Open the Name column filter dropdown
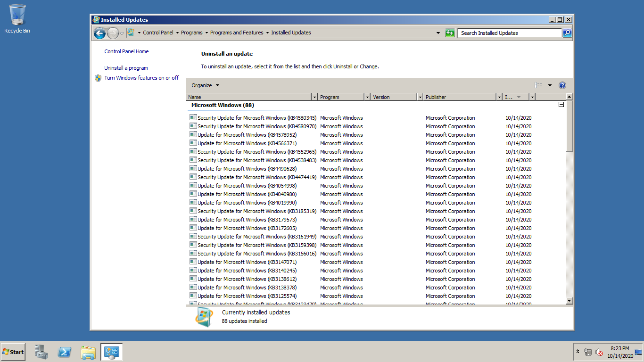 314,97
